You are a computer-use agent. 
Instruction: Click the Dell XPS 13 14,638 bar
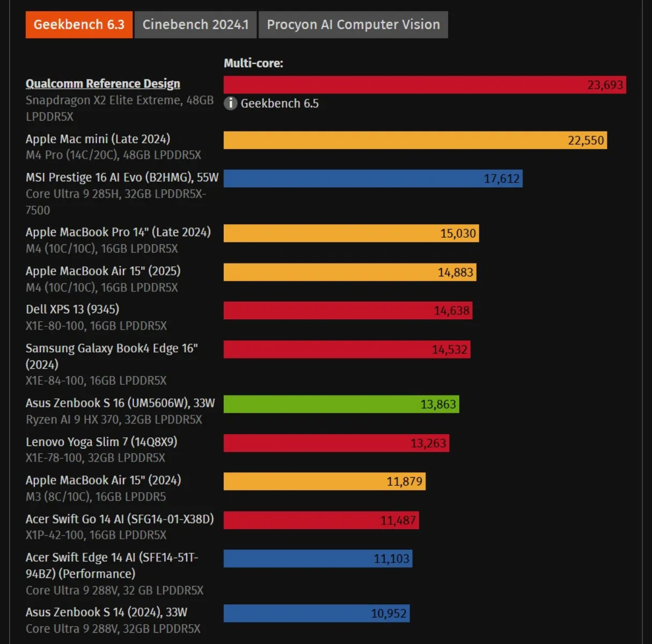(x=348, y=311)
